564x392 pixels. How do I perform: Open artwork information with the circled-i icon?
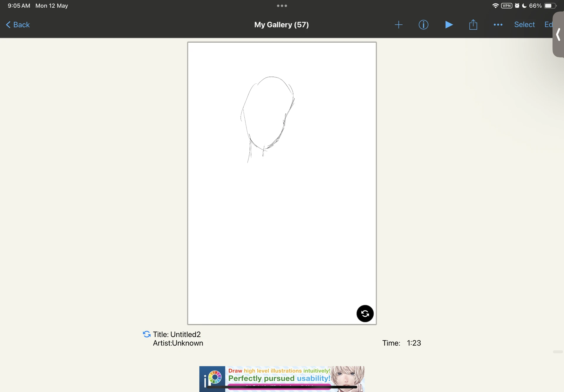423,25
